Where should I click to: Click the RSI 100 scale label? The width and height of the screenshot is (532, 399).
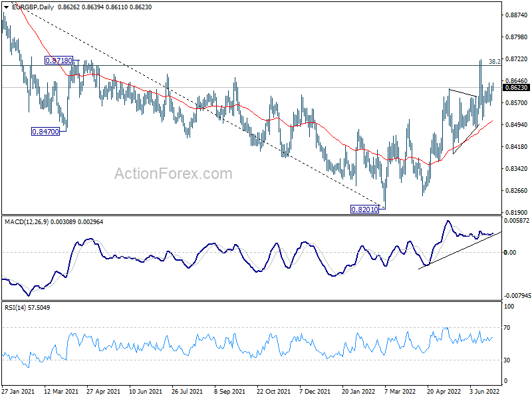pyautogui.click(x=509, y=307)
